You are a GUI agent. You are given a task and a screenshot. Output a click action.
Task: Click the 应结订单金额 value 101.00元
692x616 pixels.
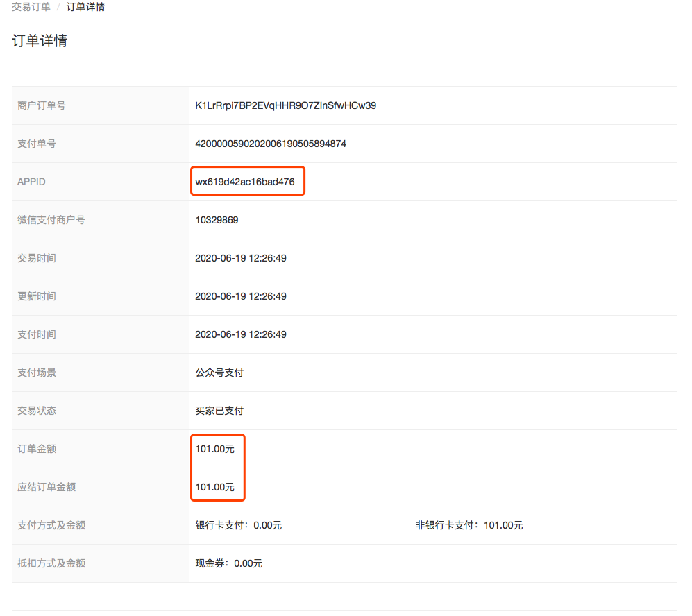(x=215, y=487)
